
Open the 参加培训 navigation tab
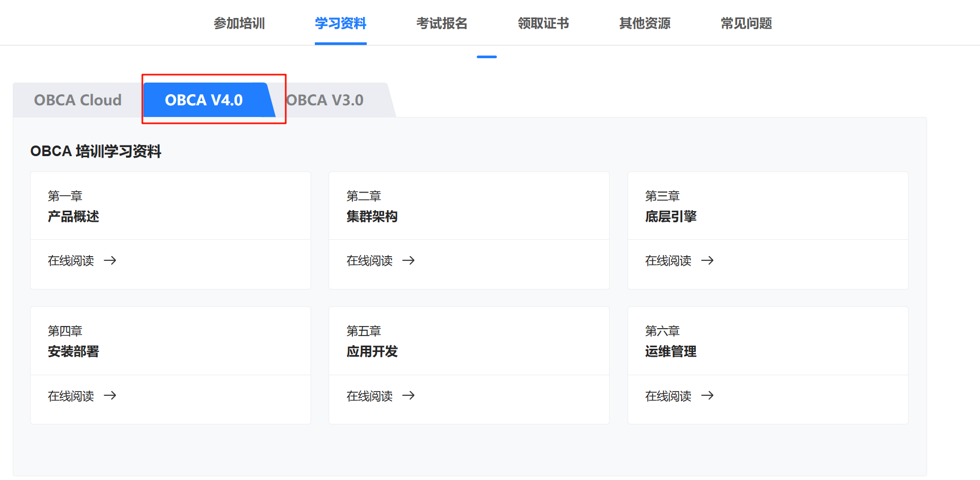[239, 23]
